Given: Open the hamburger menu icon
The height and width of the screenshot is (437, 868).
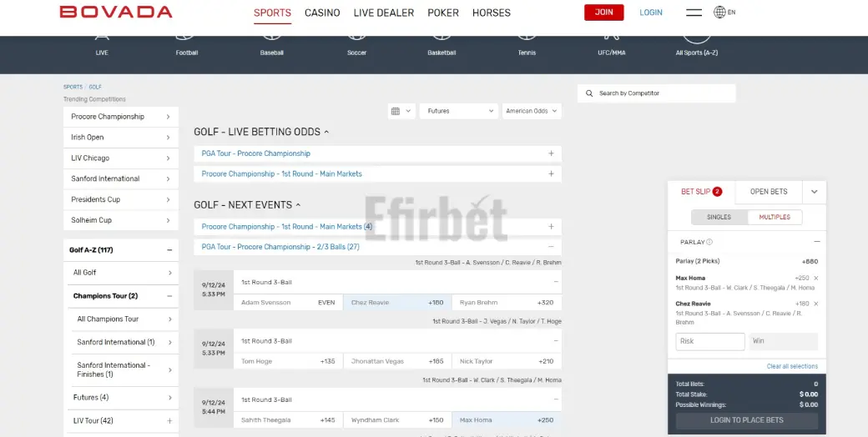Looking at the screenshot, I should [x=694, y=13].
